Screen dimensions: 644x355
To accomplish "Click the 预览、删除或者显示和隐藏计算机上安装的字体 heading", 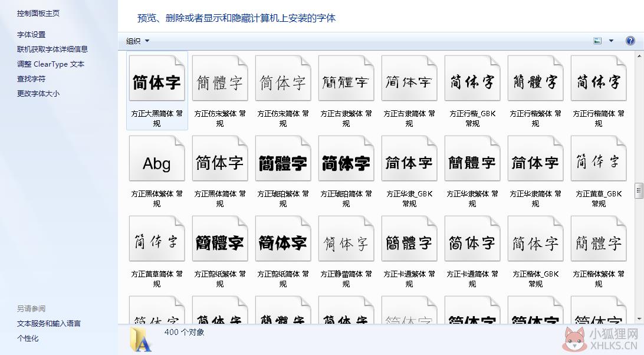I will tap(236, 18).
